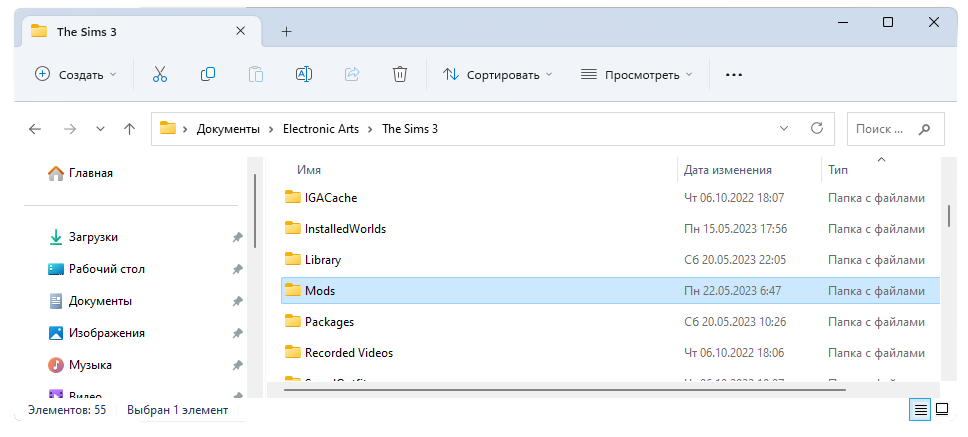
Task: Open the Просмотреть view menu
Action: 637,74
